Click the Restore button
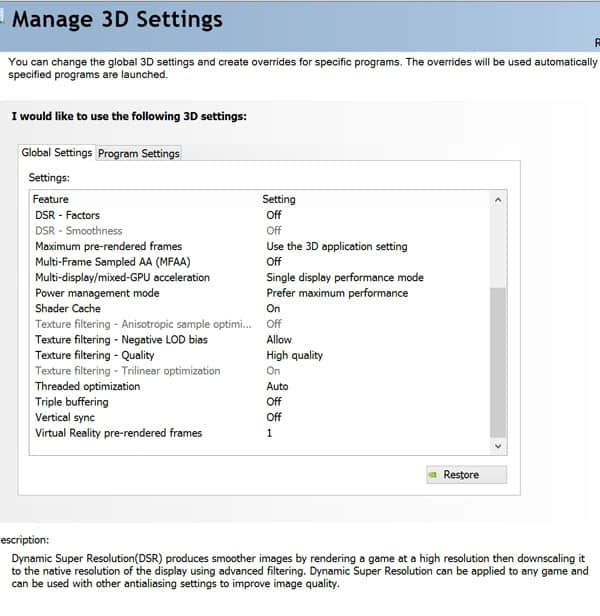 click(466, 475)
